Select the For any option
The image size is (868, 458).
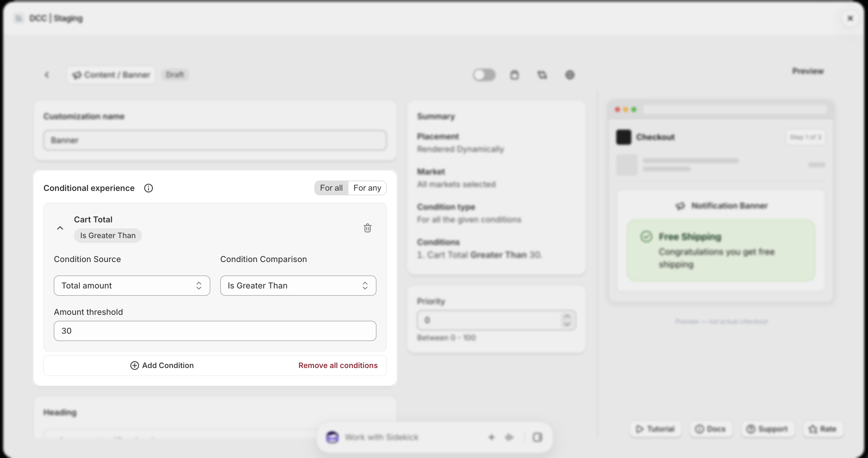pyautogui.click(x=367, y=188)
